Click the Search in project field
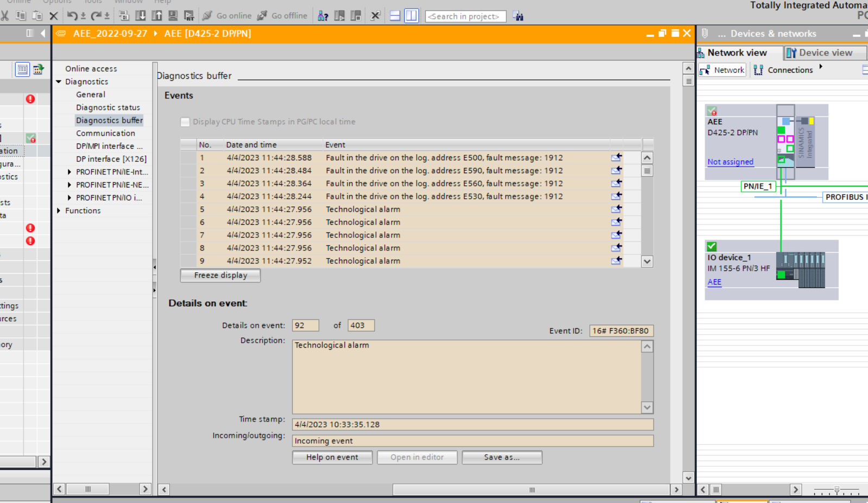The image size is (868, 503). [x=465, y=16]
